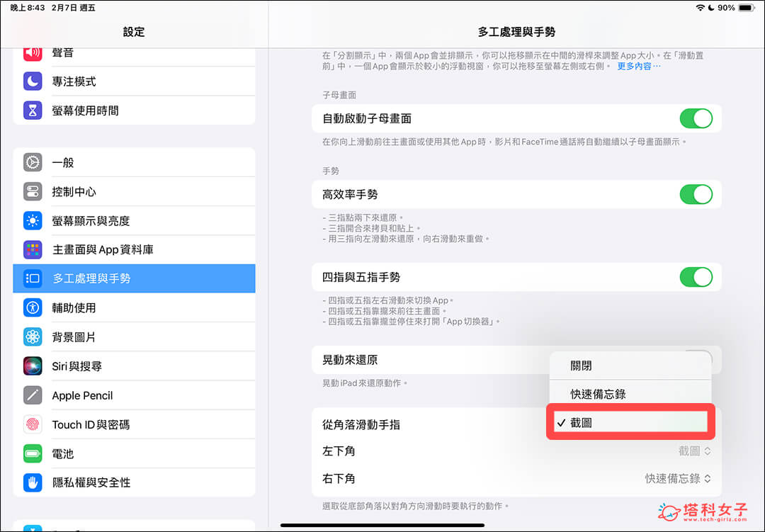Tap the 主畫面與App資料庫 grid icon
Viewport: 765px width, 532px height.
pyautogui.click(x=33, y=249)
